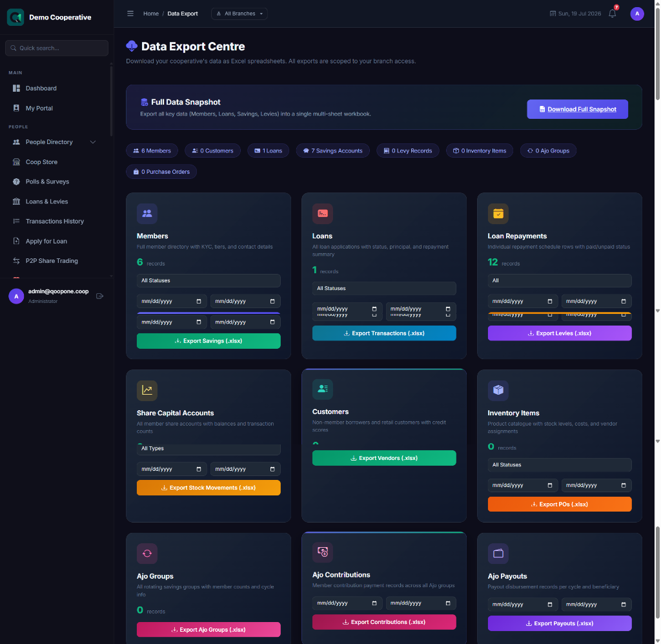Screen dimensions: 661x644
Task: Click admin@qoopone.coop account name
Action: [x=58, y=291]
